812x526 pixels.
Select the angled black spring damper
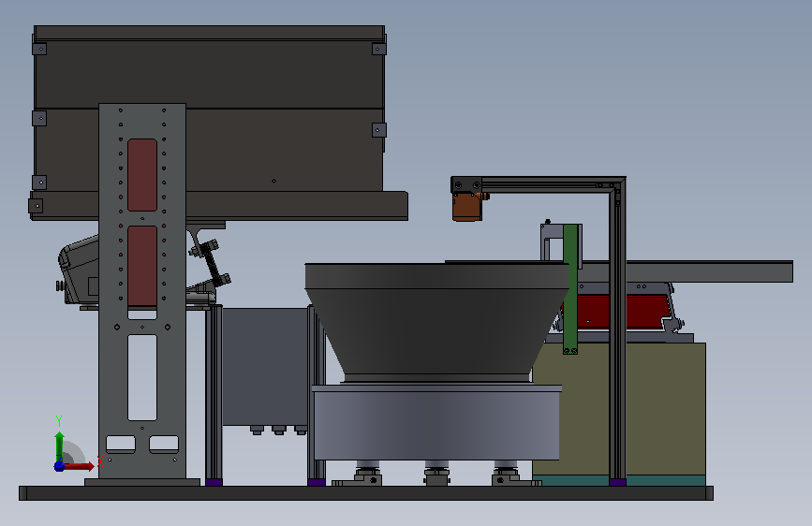click(x=213, y=262)
